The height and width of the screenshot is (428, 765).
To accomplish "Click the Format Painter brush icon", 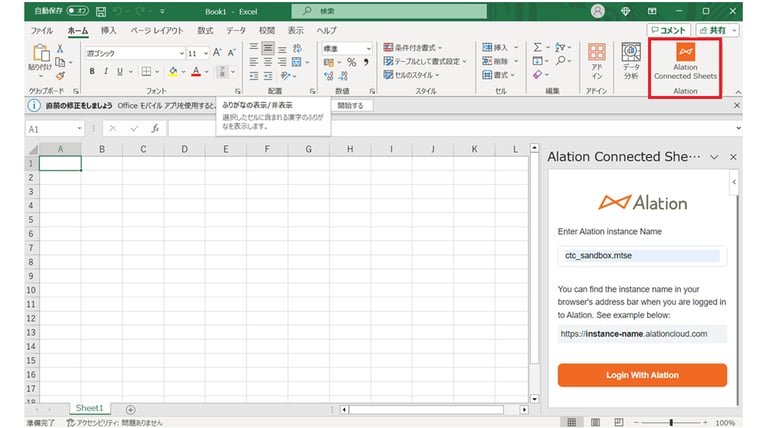I will (x=60, y=76).
